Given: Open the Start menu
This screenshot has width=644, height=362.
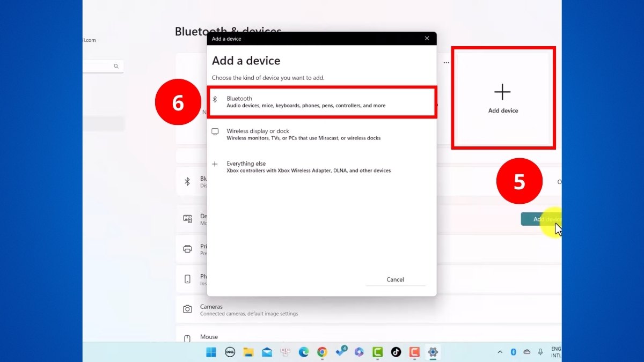Looking at the screenshot, I should pos(211,352).
